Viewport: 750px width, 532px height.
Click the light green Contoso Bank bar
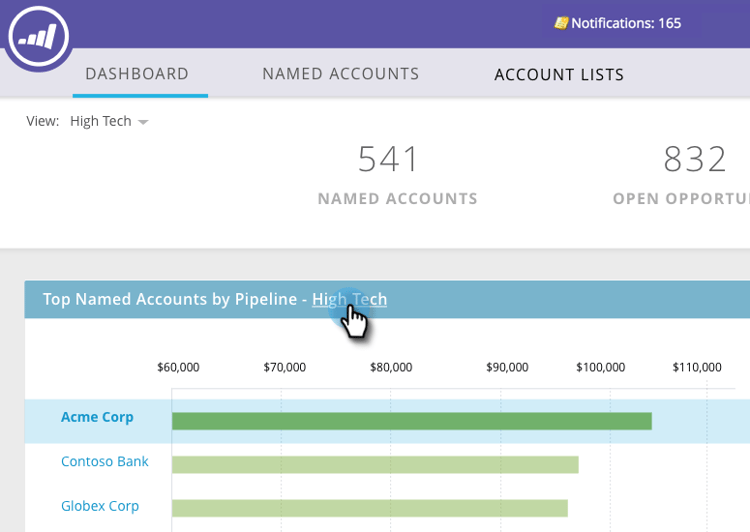pyautogui.click(x=375, y=465)
